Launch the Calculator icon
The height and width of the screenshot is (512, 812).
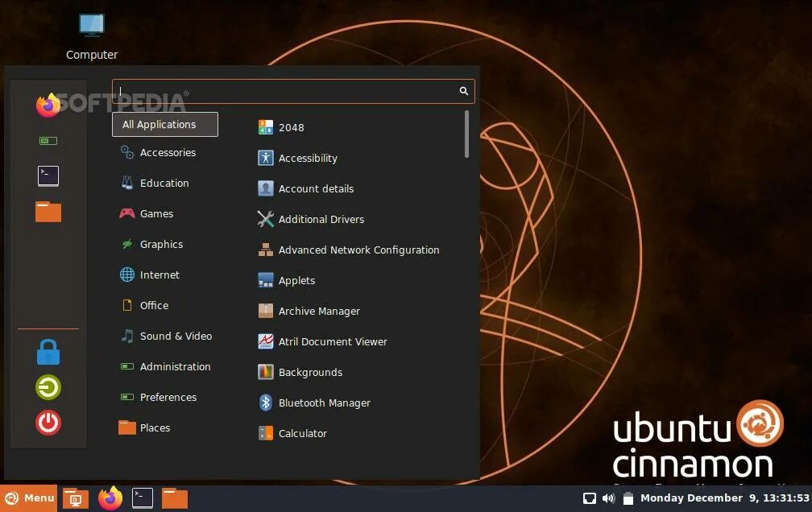(266, 433)
